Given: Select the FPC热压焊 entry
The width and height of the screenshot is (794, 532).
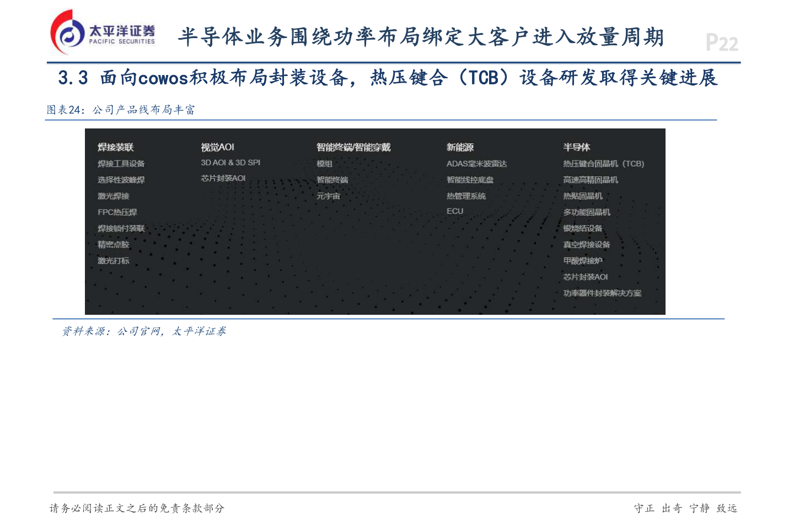Looking at the screenshot, I should click(x=117, y=212).
